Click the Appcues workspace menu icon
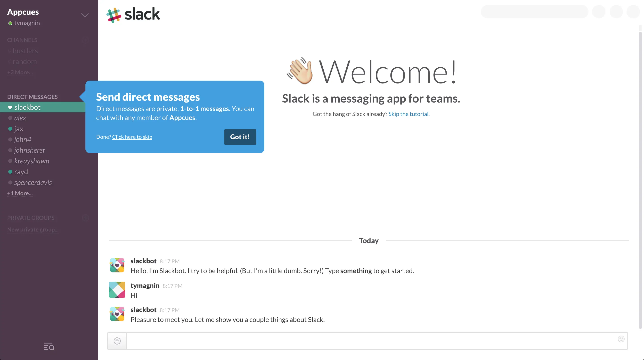644x360 pixels. tap(85, 15)
